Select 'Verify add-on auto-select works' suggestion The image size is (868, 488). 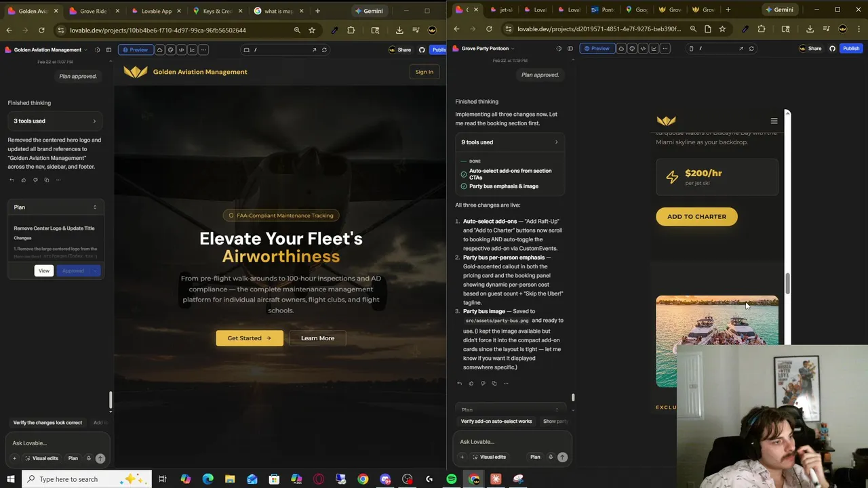[496, 421]
